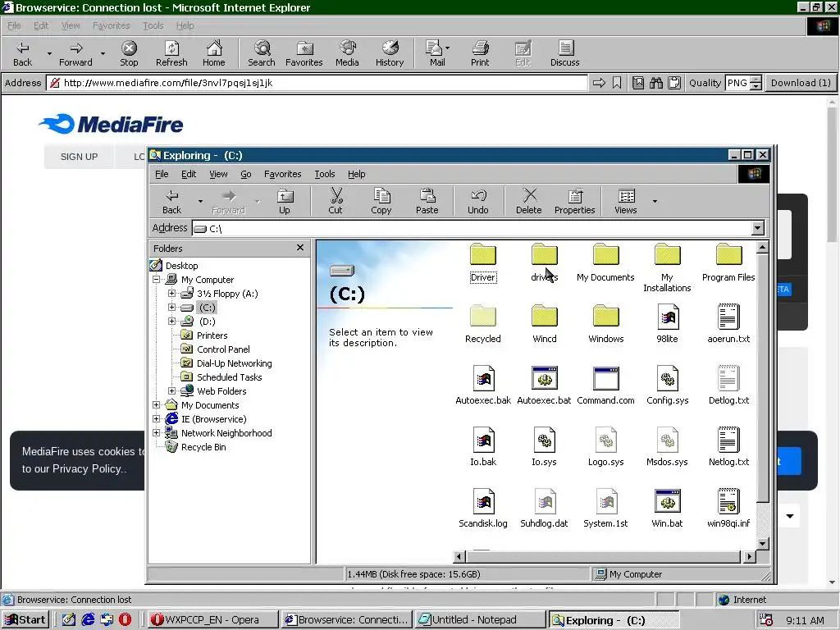Open the Explorer Help menu
The height and width of the screenshot is (630, 840).
357,174
